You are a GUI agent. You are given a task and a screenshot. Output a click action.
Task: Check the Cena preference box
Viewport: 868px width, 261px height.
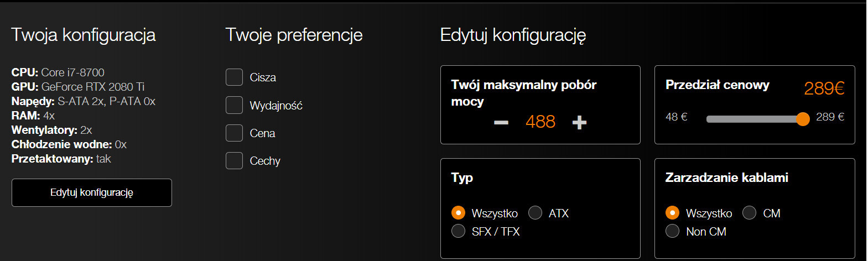pyautogui.click(x=234, y=133)
